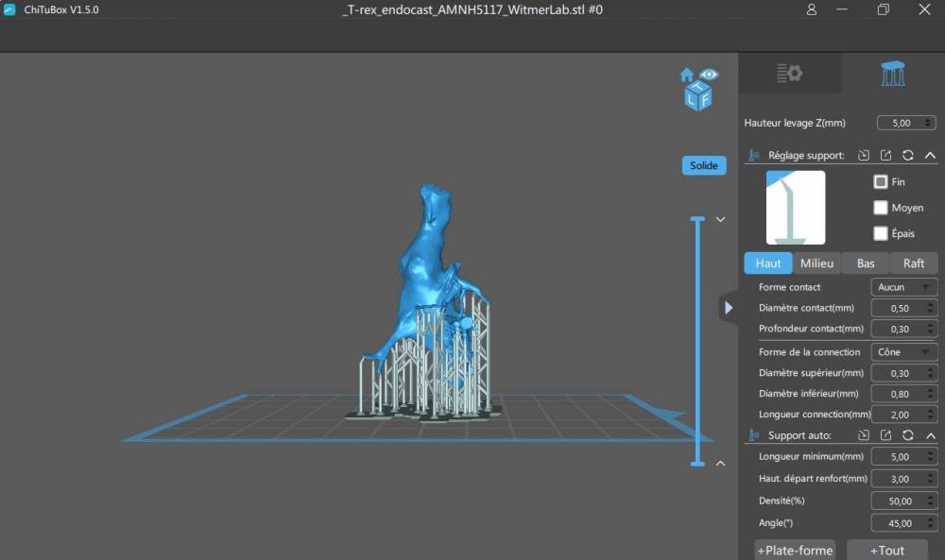Open Forme de la connection dropdown

coord(904,351)
